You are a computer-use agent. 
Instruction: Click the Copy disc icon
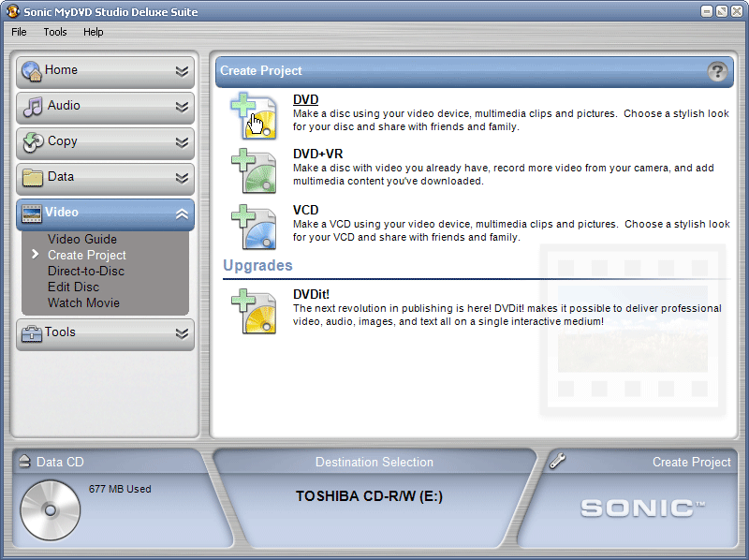(33, 142)
